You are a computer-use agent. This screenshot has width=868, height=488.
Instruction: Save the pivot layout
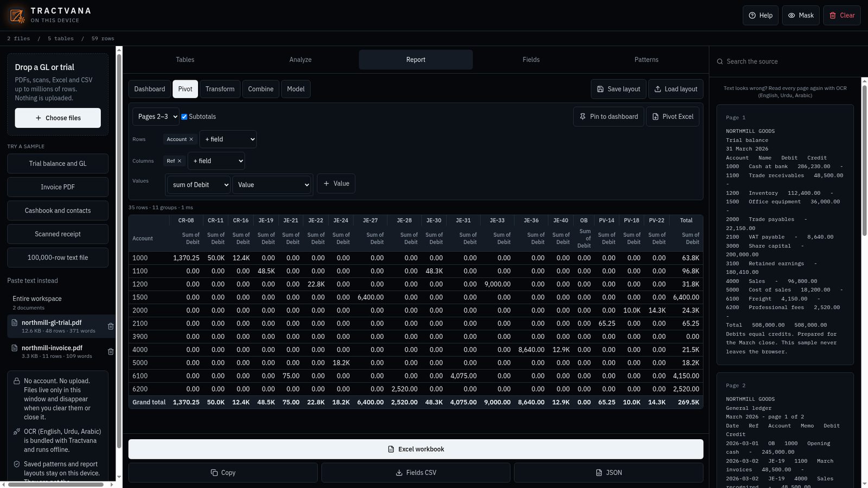pos(618,89)
